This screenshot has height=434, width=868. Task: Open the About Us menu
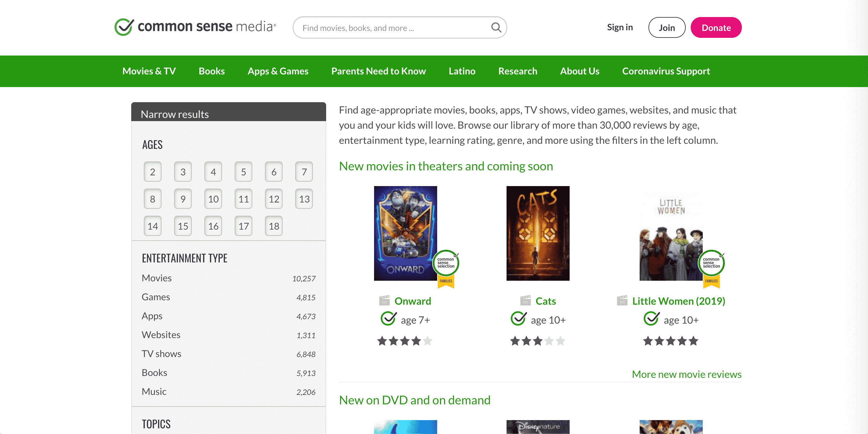coord(580,71)
